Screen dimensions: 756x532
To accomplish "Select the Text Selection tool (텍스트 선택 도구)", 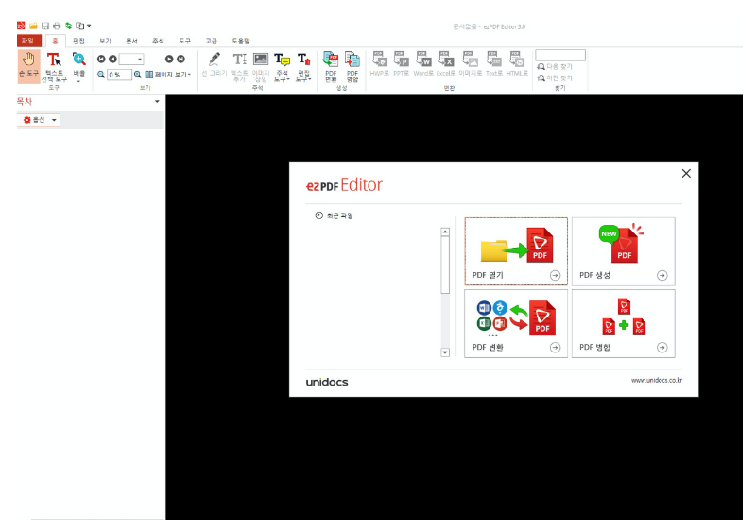I will 54,66.
